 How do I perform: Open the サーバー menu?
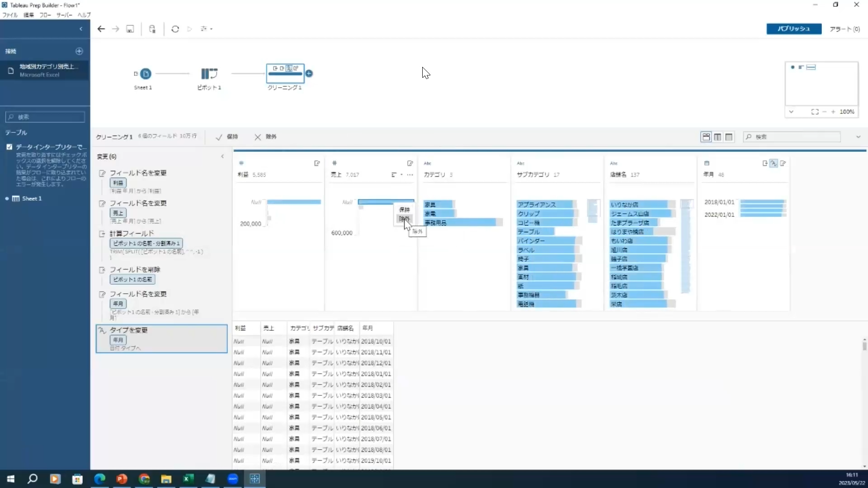coord(64,15)
